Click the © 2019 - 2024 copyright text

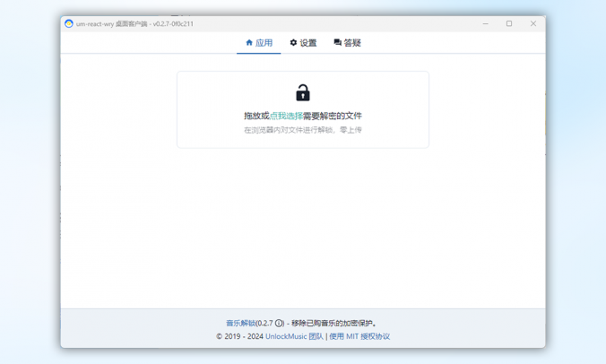coord(239,336)
